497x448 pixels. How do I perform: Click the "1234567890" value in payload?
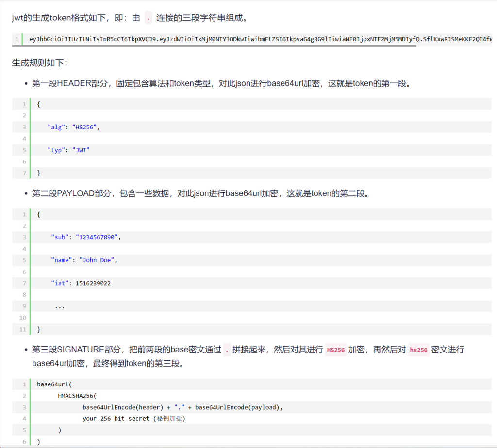click(x=97, y=237)
